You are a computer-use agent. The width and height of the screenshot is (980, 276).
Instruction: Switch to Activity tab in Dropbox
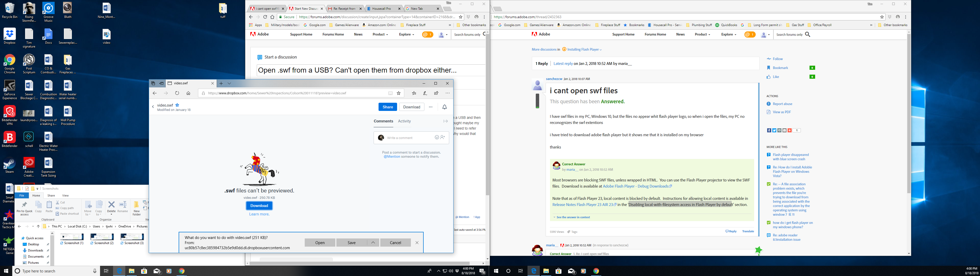pyautogui.click(x=404, y=121)
